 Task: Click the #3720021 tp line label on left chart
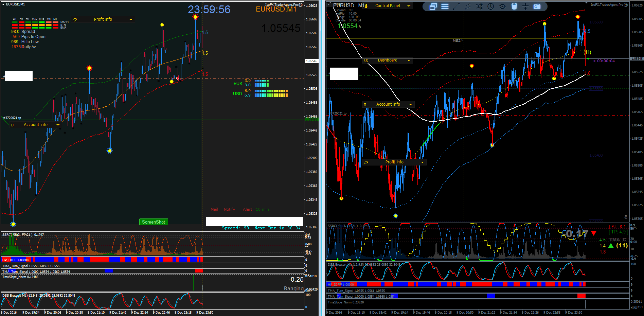pos(12,118)
